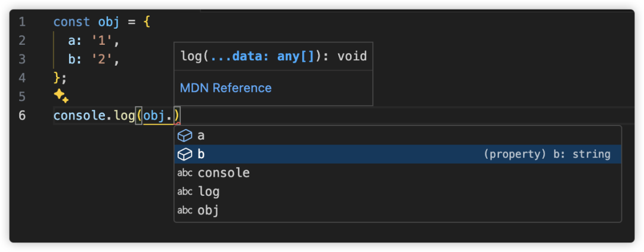Open the MDN Reference link
Screen dimensions: 644x252
point(225,88)
